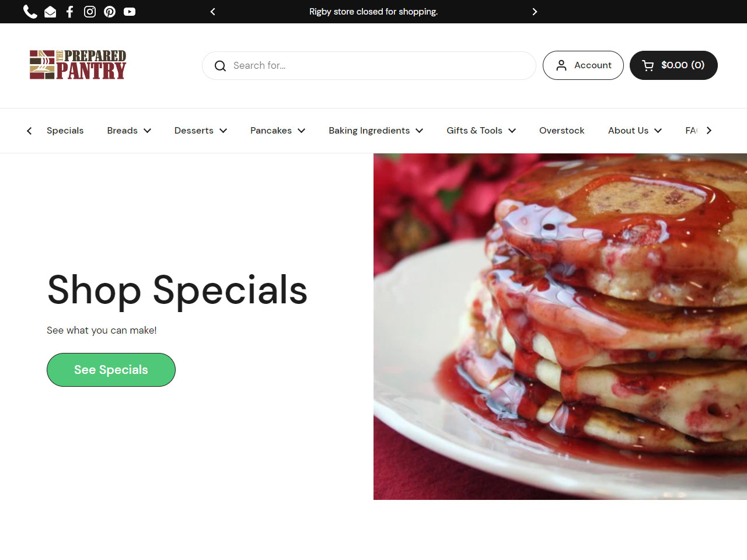
Task: Show previous announcement with left arrow
Action: [x=213, y=12]
